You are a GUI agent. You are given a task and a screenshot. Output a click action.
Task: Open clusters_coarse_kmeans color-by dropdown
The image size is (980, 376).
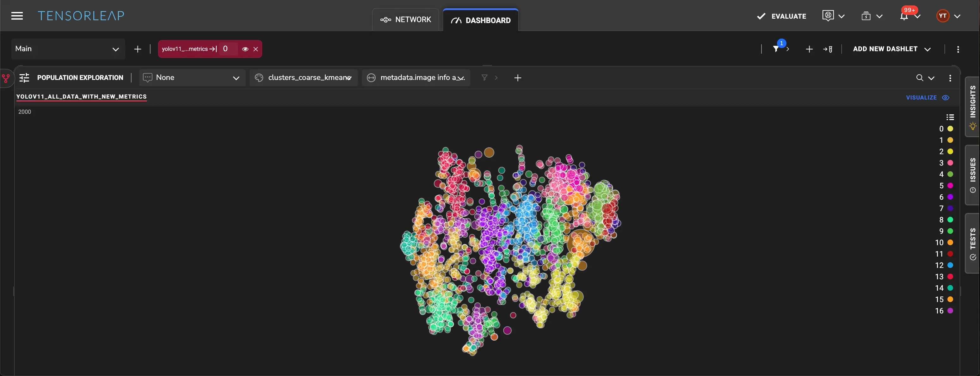coord(304,77)
